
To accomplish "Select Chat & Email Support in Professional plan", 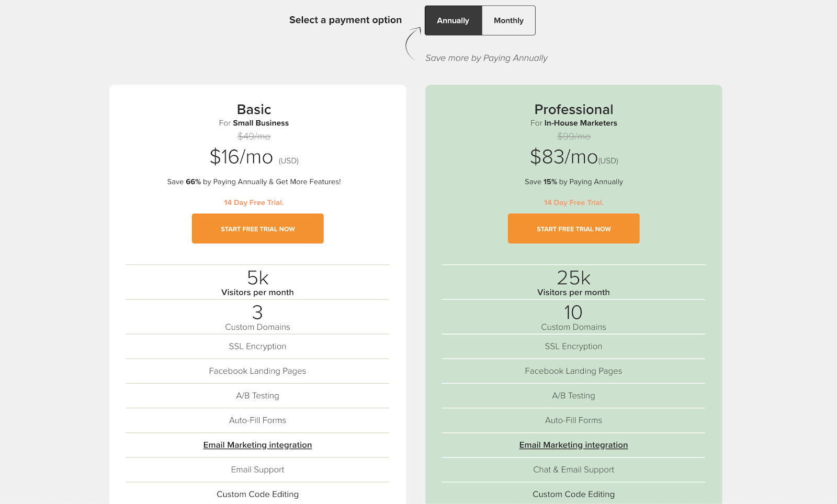I will pyautogui.click(x=573, y=469).
